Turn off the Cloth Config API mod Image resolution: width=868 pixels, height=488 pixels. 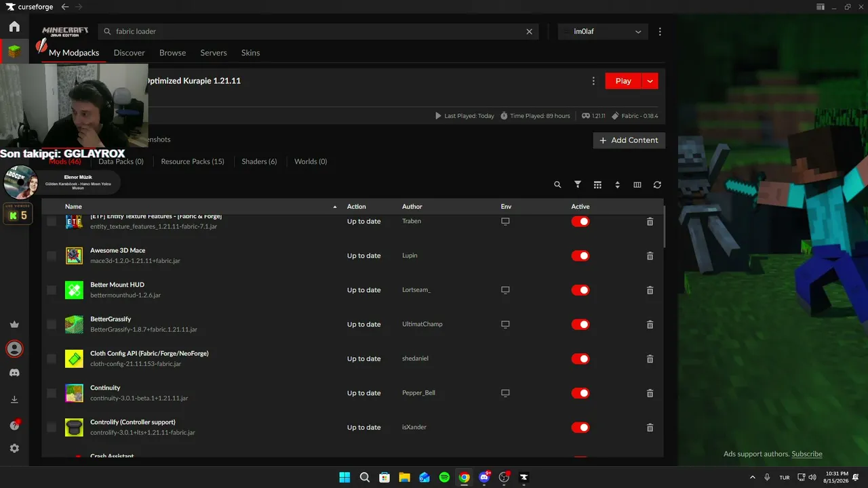(580, 359)
